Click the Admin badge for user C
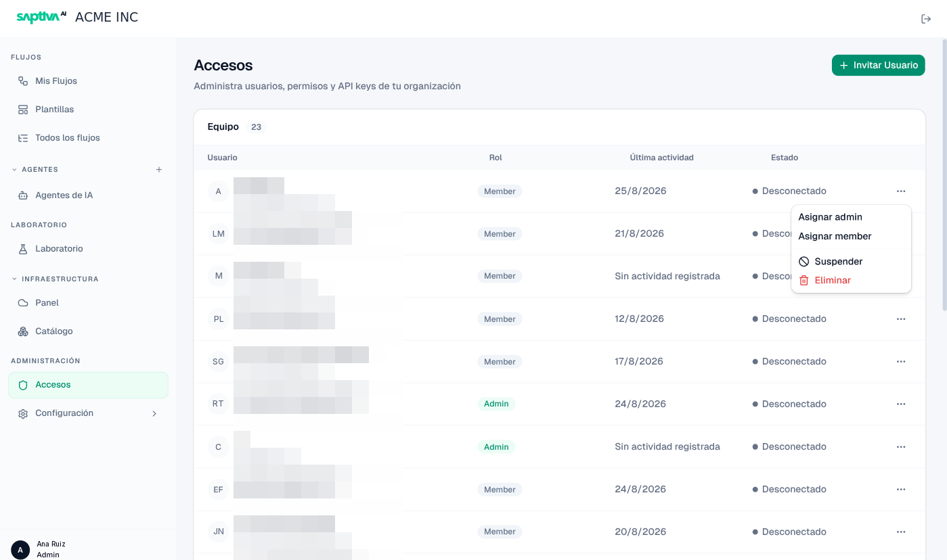The width and height of the screenshot is (947, 560). point(496,446)
